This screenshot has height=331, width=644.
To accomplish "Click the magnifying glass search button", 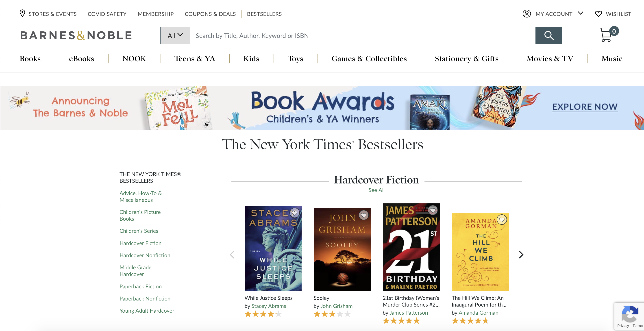I will 549,35.
